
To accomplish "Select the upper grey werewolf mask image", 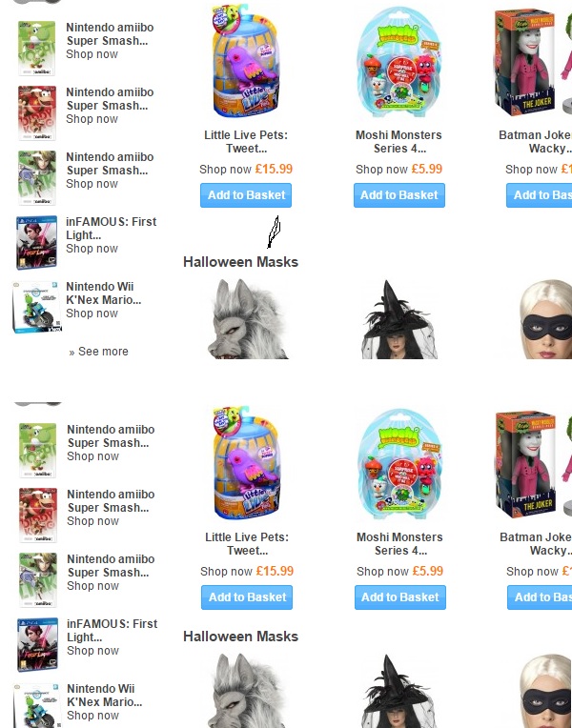I will pyautogui.click(x=248, y=318).
